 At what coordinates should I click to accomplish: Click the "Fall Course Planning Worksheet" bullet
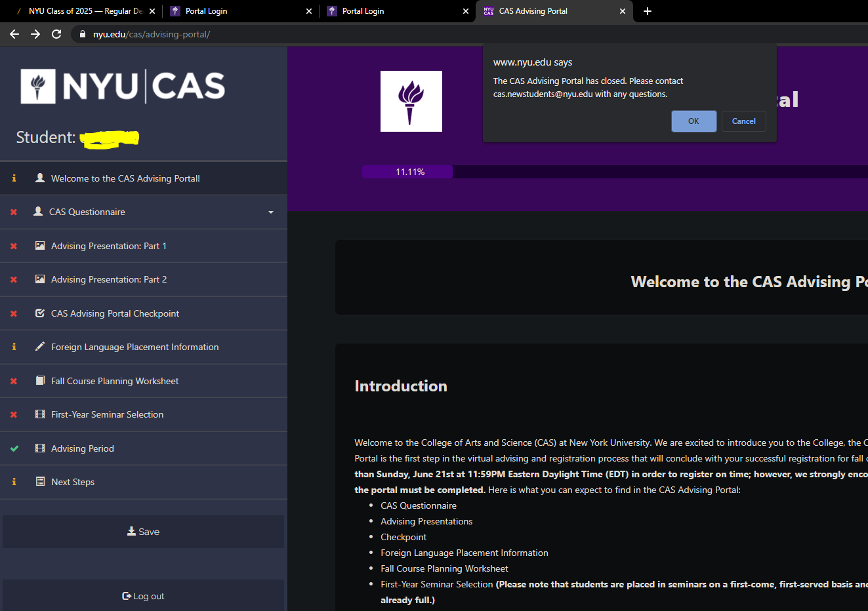[444, 568]
